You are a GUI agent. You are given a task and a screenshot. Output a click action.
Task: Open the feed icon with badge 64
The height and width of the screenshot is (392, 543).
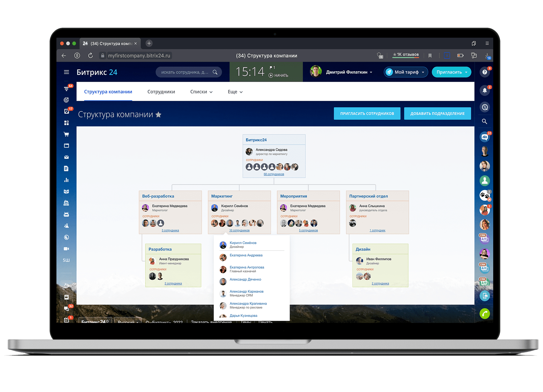(66, 89)
